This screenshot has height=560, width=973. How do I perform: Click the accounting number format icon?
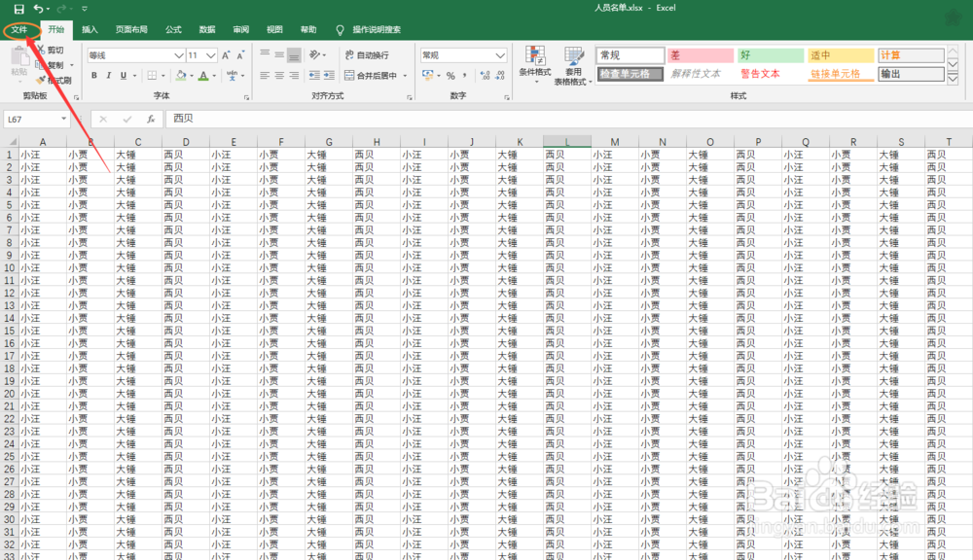427,75
